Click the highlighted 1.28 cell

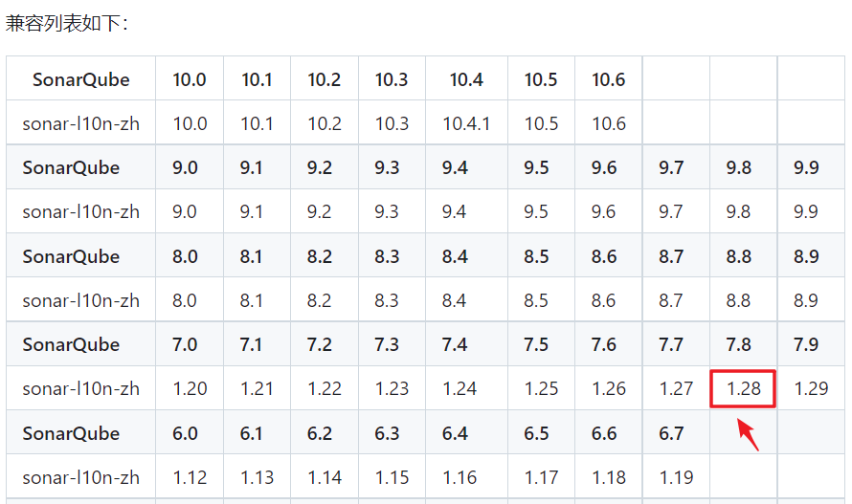(x=742, y=389)
